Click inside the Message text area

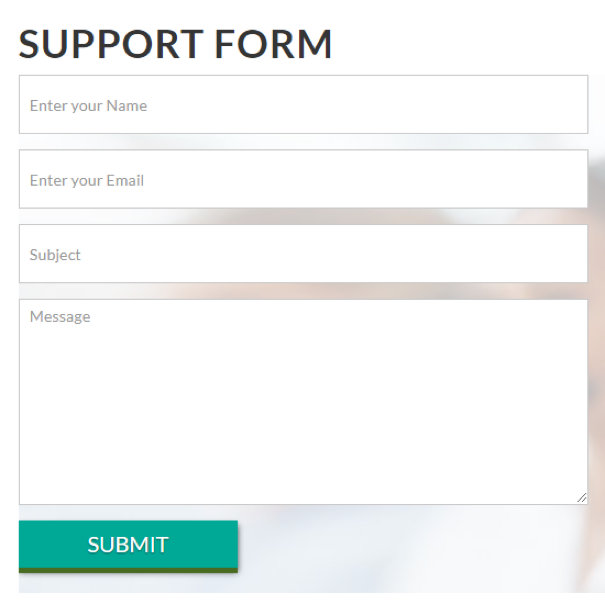click(x=303, y=402)
